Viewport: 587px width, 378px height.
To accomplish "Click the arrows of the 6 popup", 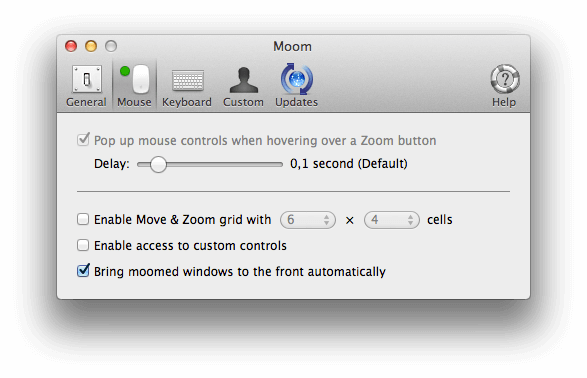I will [326, 220].
